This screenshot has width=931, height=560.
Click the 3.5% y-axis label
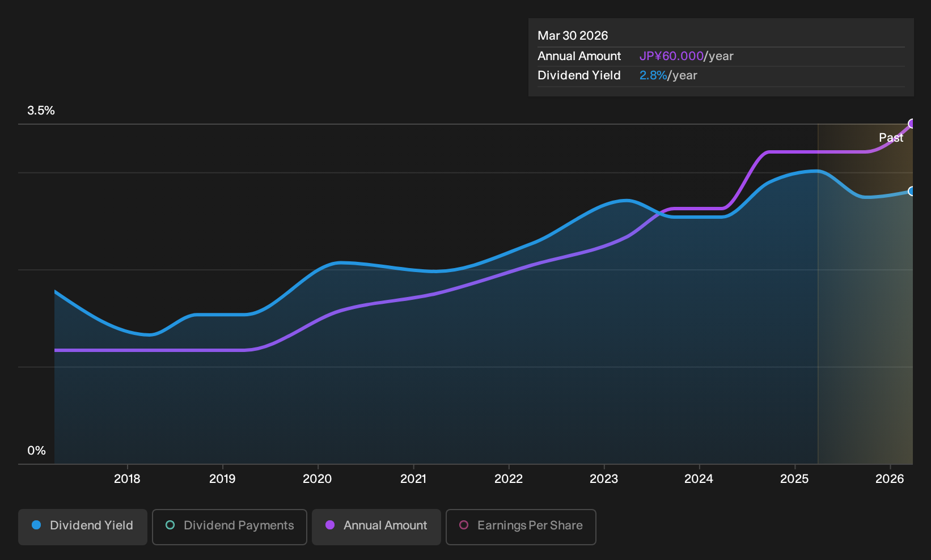(41, 111)
